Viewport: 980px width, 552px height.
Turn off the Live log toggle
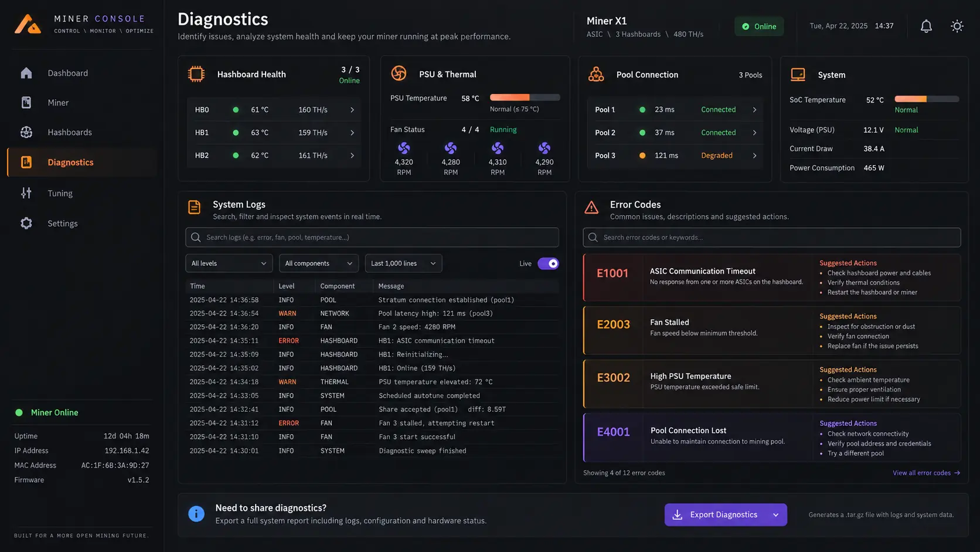548,263
